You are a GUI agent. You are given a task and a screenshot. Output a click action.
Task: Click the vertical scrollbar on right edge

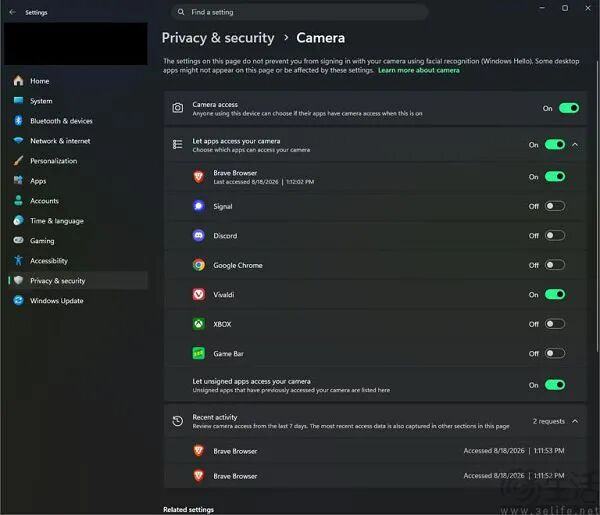[x=598, y=207]
